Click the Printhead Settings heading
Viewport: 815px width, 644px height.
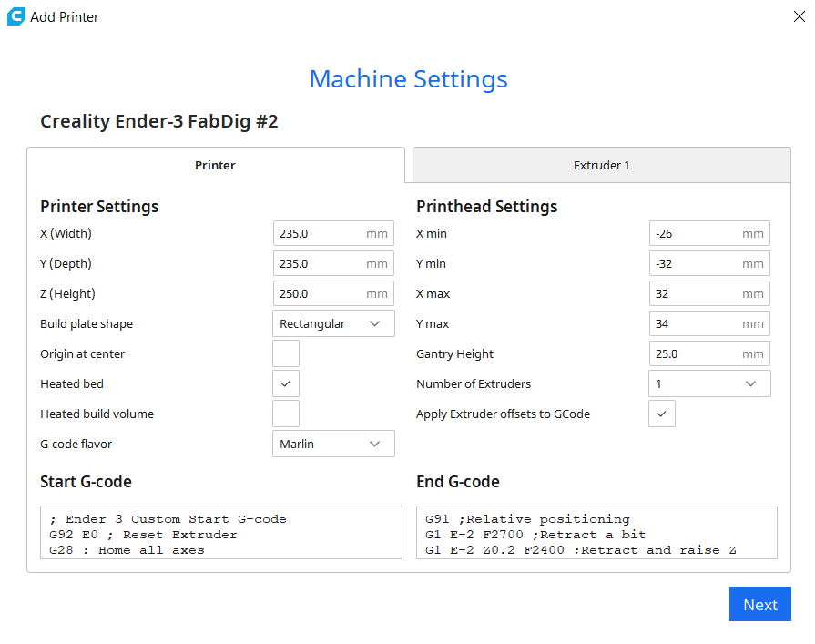(x=486, y=207)
